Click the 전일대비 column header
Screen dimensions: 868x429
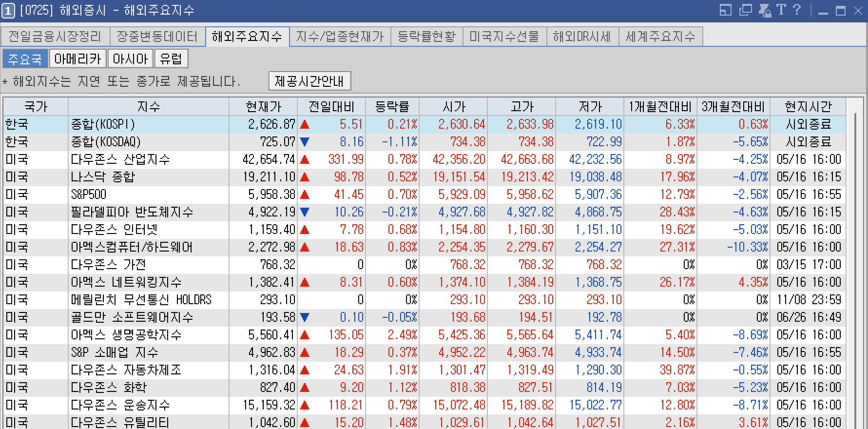click(331, 107)
